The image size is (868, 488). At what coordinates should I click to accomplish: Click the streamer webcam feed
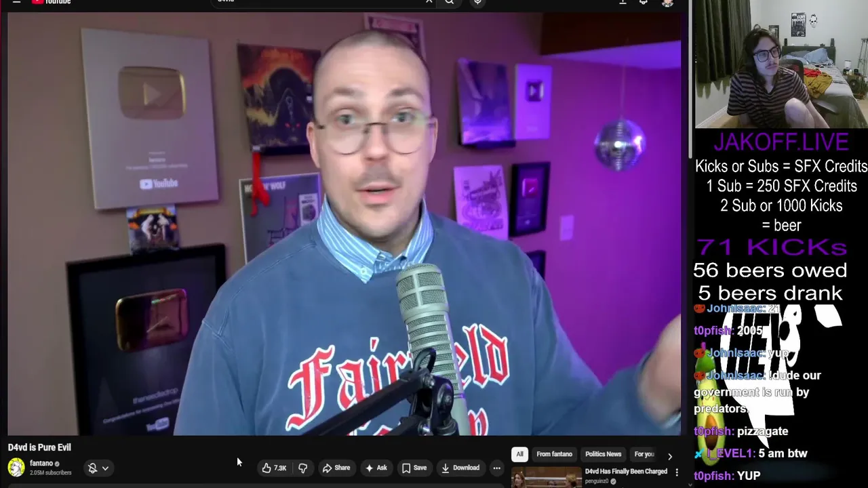click(x=781, y=64)
